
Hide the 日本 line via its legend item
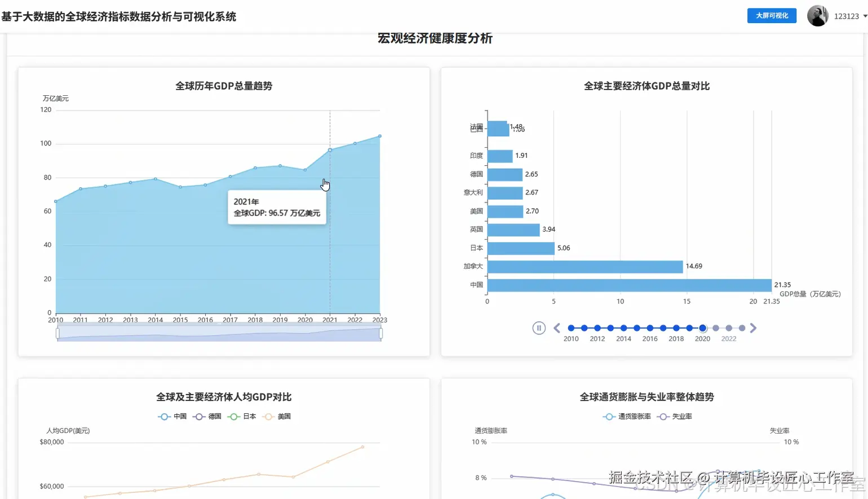242,416
